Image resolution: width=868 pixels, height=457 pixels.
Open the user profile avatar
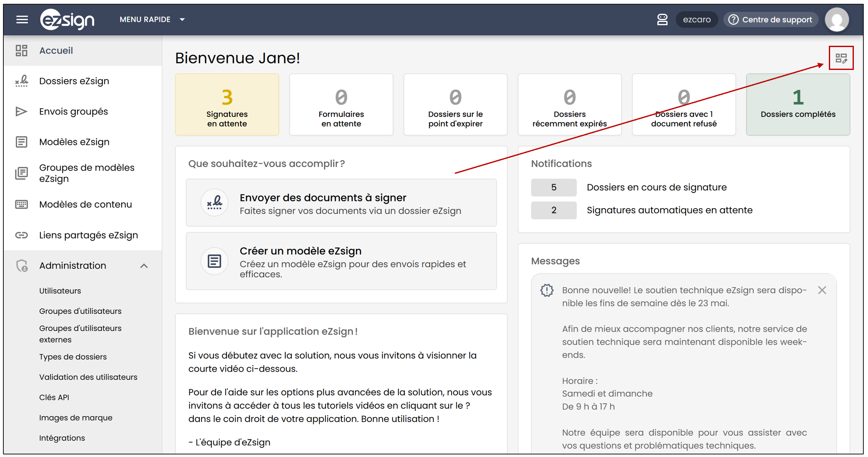837,20
